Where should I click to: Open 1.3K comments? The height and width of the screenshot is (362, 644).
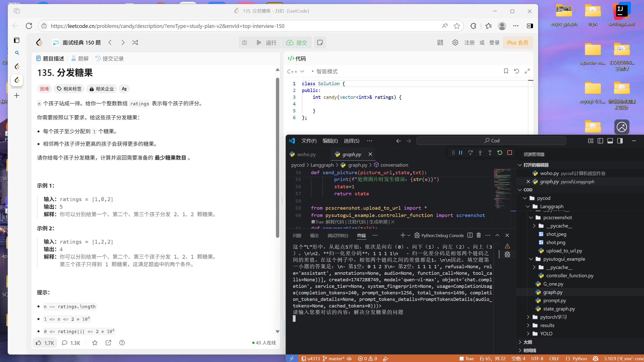(71, 343)
